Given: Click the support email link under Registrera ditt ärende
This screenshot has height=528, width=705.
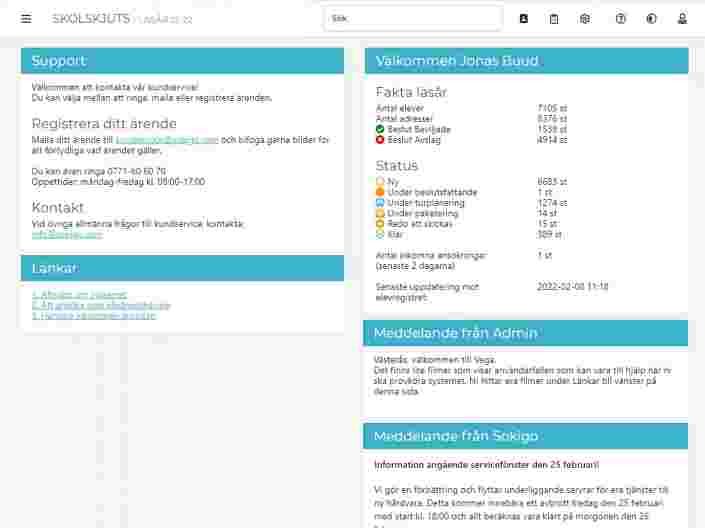Looking at the screenshot, I should click(x=181, y=140).
